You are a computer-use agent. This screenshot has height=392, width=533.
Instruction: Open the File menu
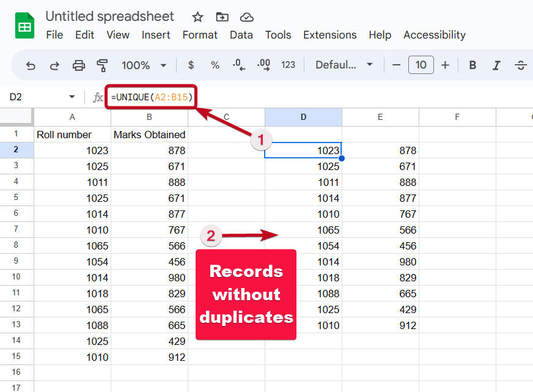click(54, 35)
